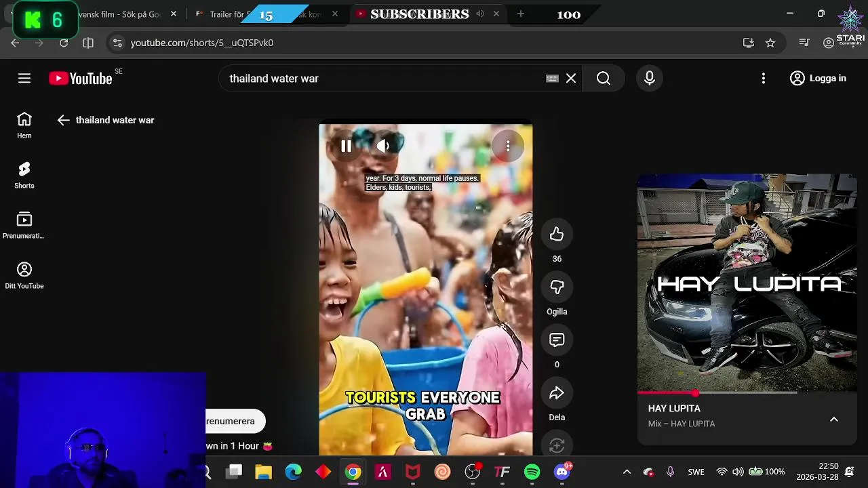Click the address bar URL

[202, 43]
